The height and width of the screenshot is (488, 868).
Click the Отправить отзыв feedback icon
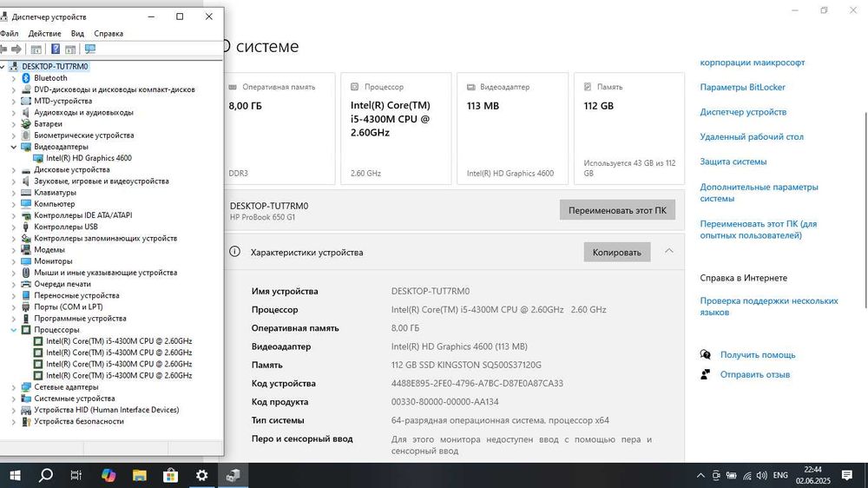click(705, 374)
